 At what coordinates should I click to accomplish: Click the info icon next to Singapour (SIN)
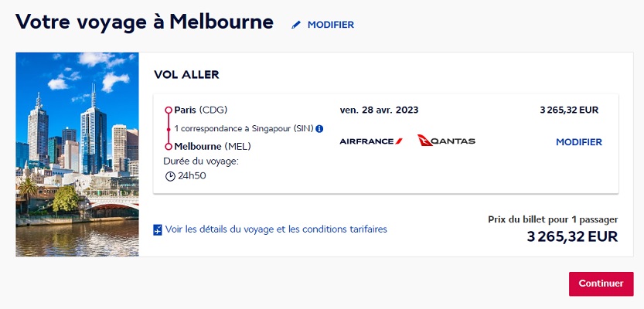point(319,128)
